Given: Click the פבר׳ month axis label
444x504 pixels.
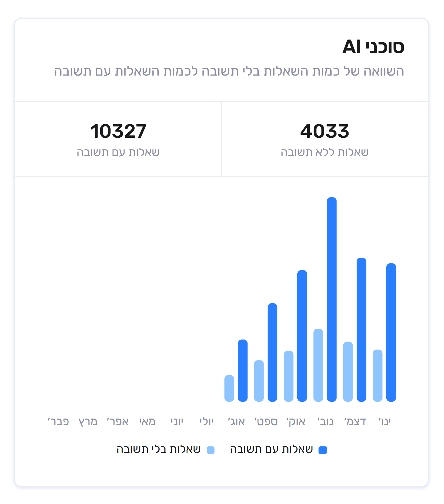Looking at the screenshot, I should coord(58,422).
